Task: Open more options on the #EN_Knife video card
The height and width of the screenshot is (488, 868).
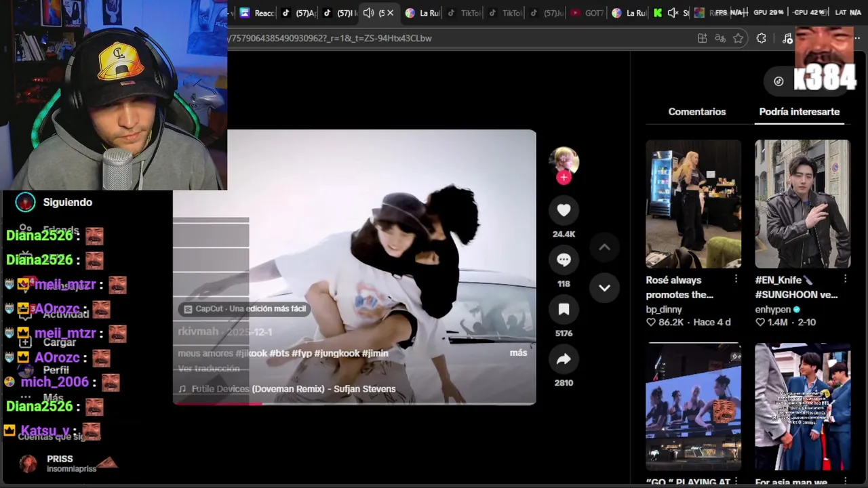Action: coord(845,279)
